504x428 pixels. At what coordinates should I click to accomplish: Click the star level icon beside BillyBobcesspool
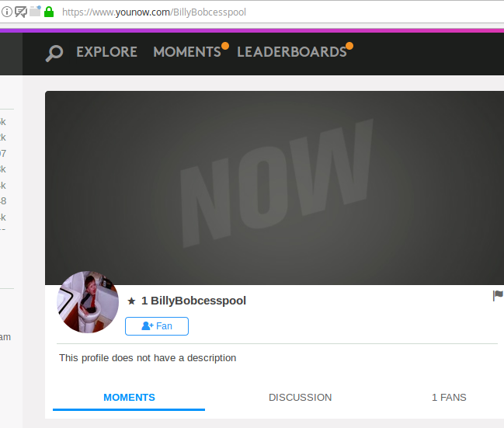[x=131, y=301]
